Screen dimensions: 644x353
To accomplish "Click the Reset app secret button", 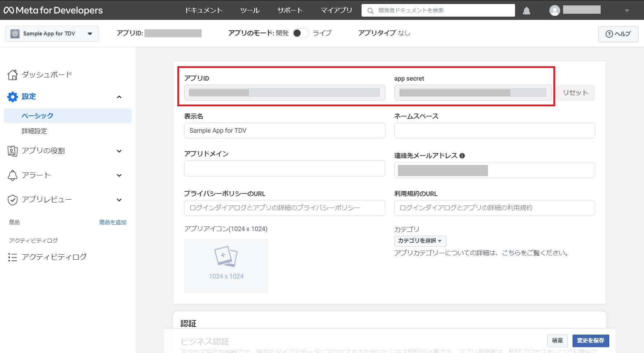I will tap(575, 93).
